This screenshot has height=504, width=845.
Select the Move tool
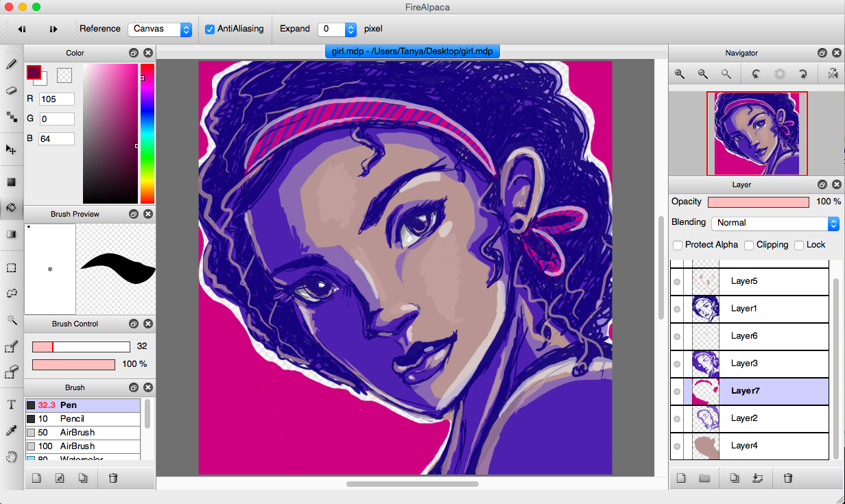(x=11, y=149)
